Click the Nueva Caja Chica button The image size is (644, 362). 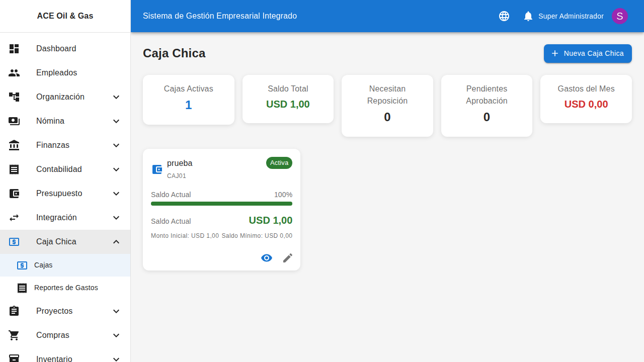click(587, 53)
